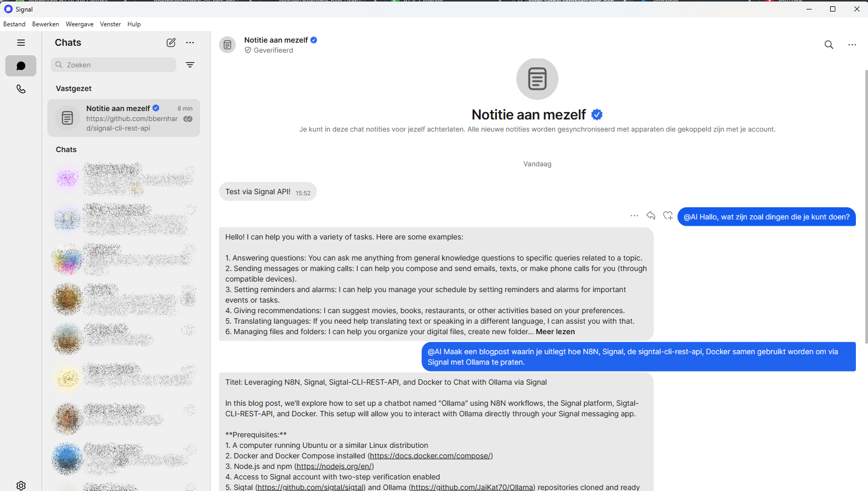The image size is (868, 491).
Task: Click Signal app icon in title bar
Action: (x=8, y=9)
